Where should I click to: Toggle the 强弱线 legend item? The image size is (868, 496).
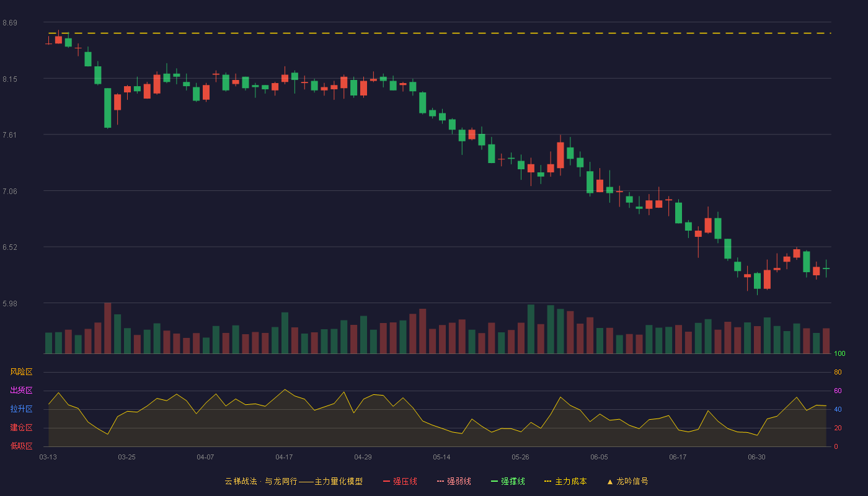click(454, 481)
